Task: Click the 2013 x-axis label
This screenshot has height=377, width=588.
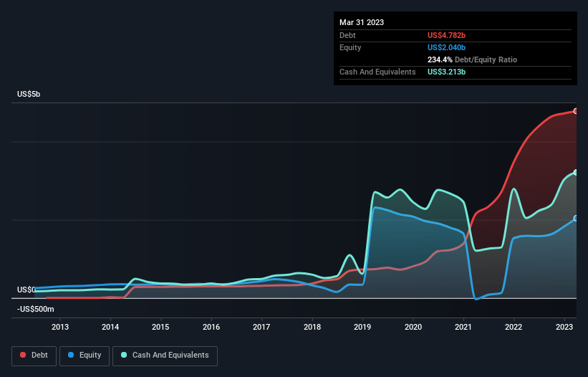Action: point(60,327)
